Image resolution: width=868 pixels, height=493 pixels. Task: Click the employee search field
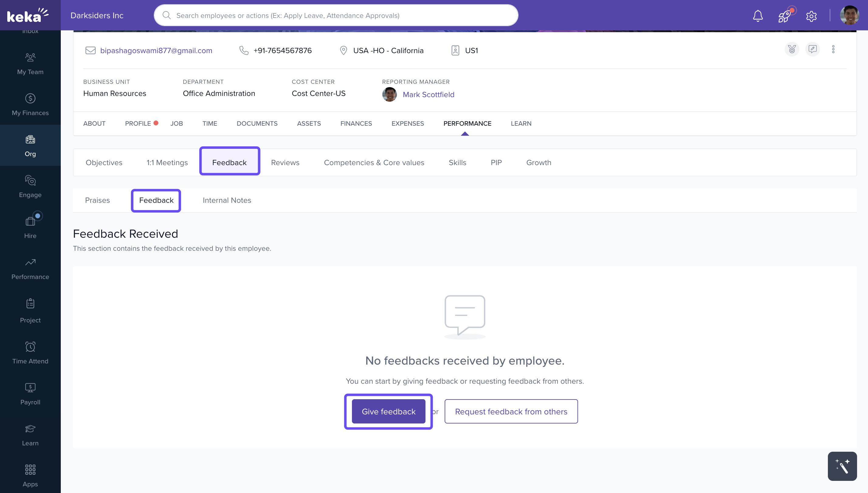pos(336,15)
